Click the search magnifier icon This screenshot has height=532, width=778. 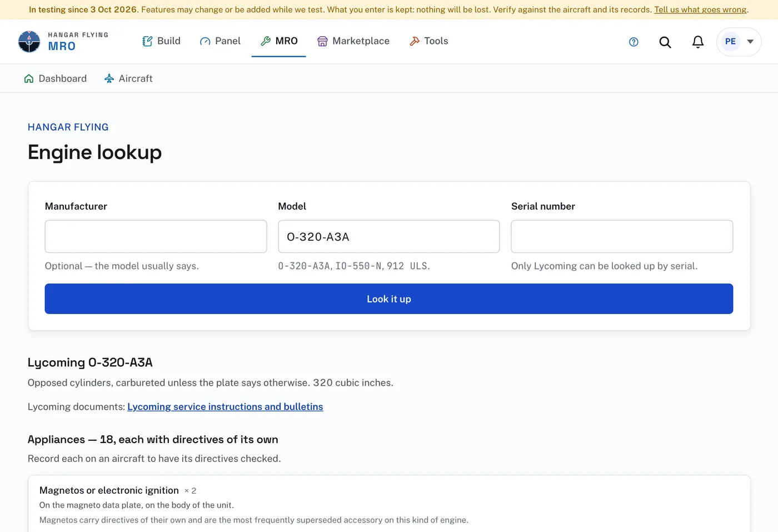[x=665, y=42]
